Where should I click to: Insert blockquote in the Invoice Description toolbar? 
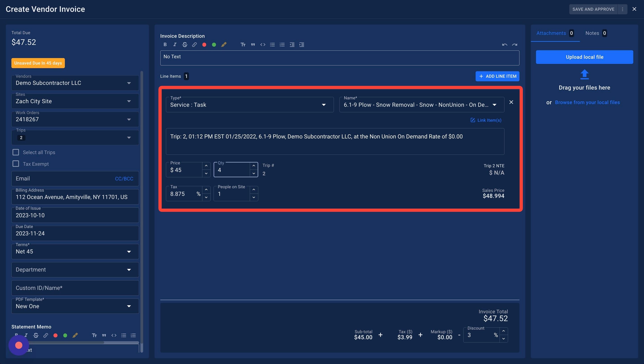coord(253,44)
